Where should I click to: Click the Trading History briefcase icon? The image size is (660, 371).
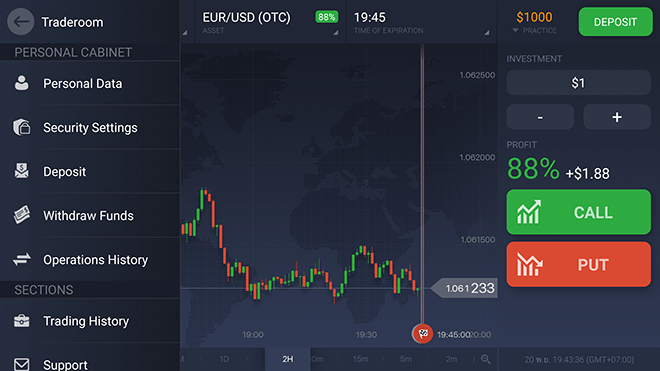pyautogui.click(x=21, y=321)
